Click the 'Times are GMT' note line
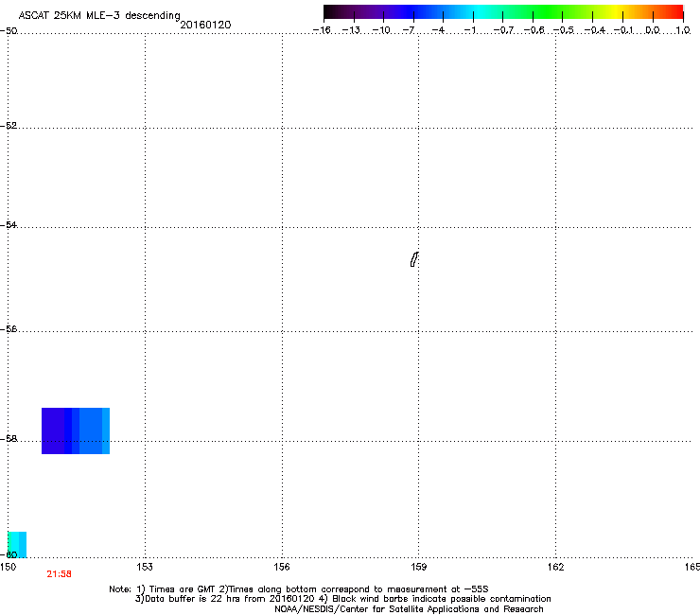 pyautogui.click(x=299, y=589)
